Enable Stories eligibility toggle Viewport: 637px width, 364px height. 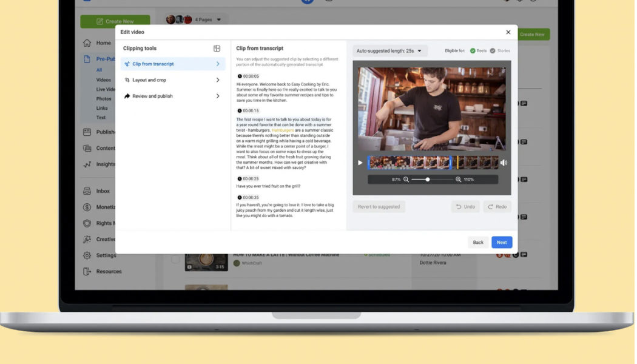[493, 51]
